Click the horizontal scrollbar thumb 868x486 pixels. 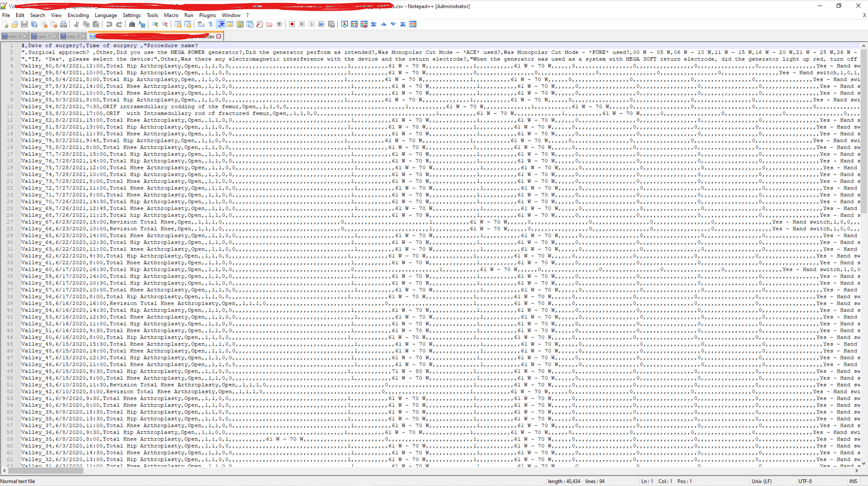coord(46,471)
